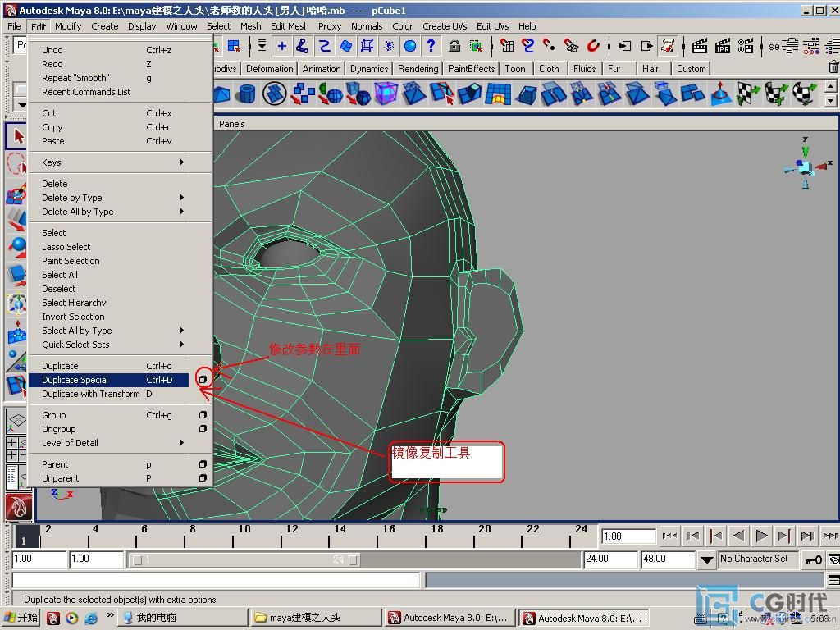The image size is (840, 630).
Task: Click the current time field 1.00
Action: point(629,536)
